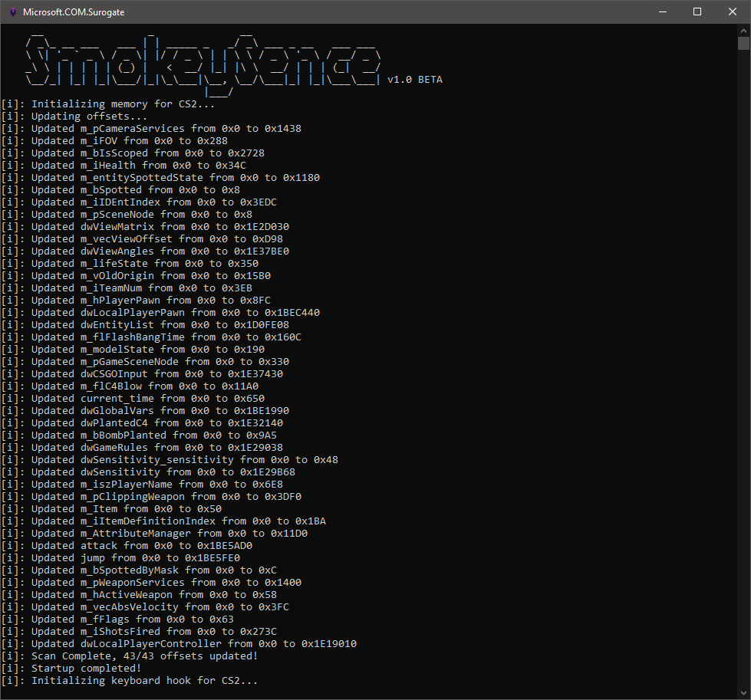The width and height of the screenshot is (751, 700).
Task: Click the 'Updated dwGameRules' line
Action: click(x=142, y=448)
